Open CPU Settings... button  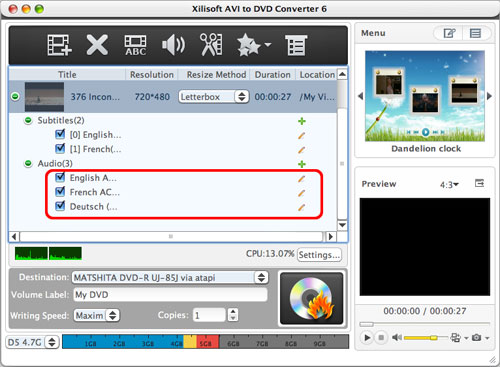click(x=319, y=255)
